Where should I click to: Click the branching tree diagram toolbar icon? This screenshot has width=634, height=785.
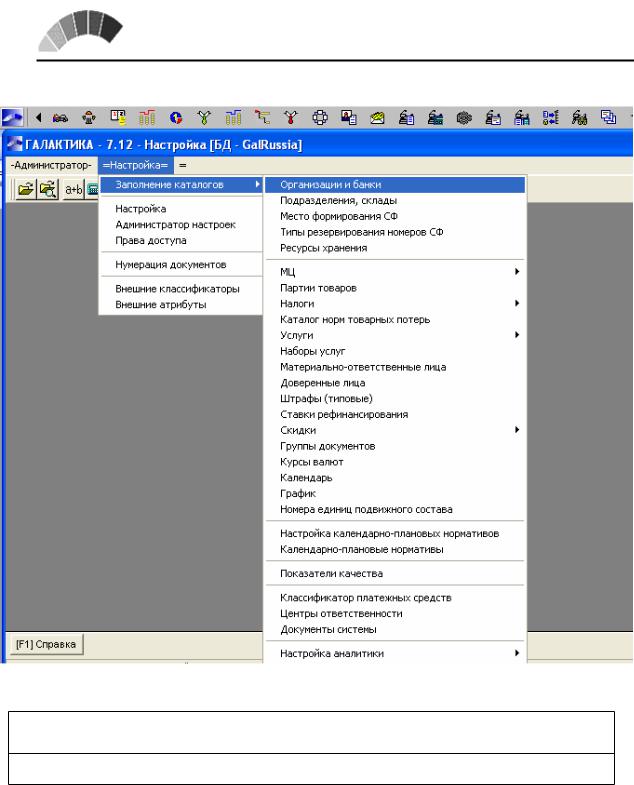click(262, 118)
